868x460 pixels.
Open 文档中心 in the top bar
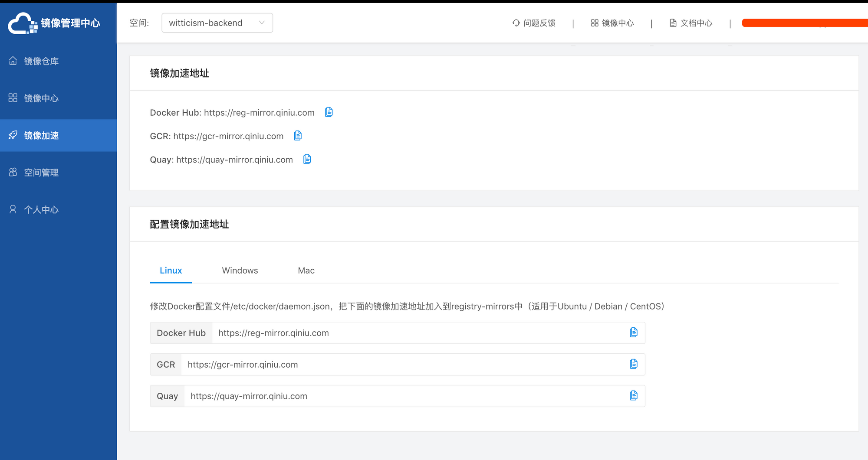(x=691, y=23)
